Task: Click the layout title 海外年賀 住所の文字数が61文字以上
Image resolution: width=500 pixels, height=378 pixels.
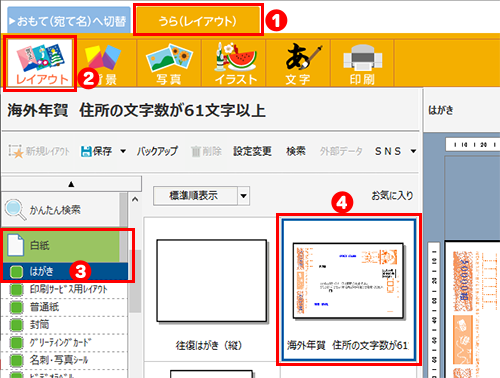Action: tap(137, 110)
